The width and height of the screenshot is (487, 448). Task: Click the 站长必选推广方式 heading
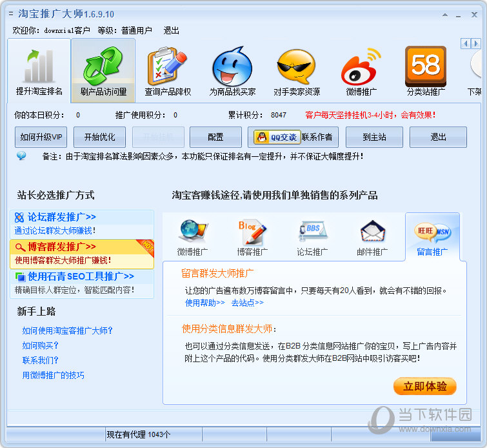[x=55, y=195]
